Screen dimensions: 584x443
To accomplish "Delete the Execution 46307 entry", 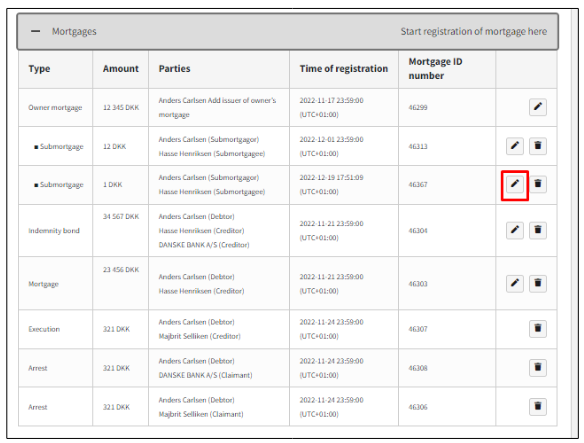I will point(537,329).
